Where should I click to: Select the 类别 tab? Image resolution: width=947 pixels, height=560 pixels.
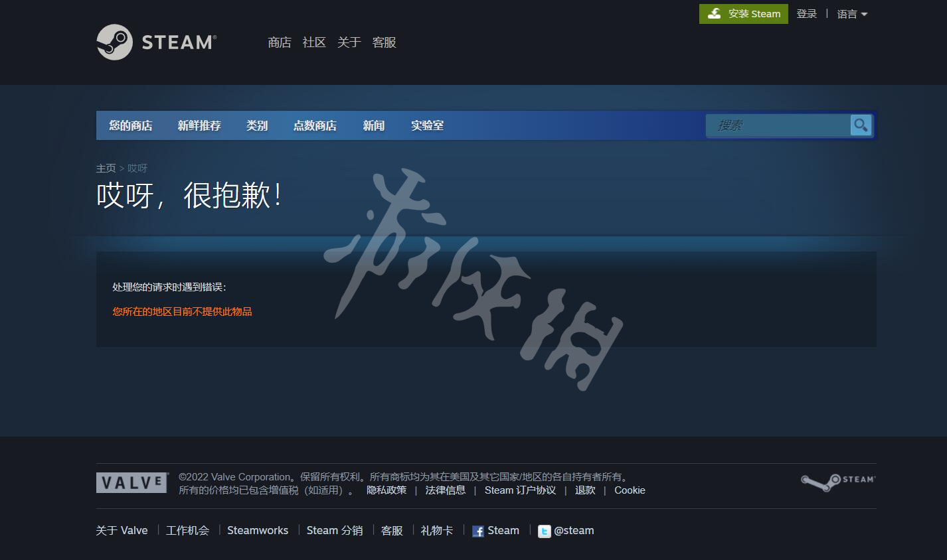(257, 125)
